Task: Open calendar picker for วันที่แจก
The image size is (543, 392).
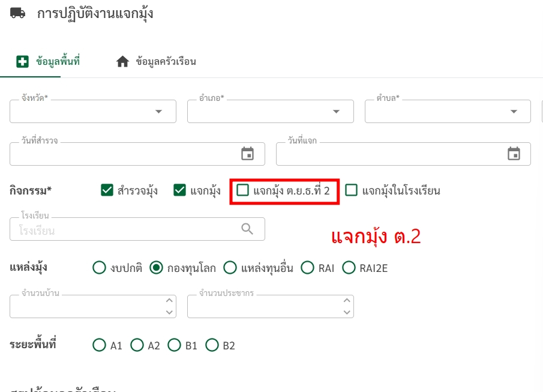Action: click(514, 154)
